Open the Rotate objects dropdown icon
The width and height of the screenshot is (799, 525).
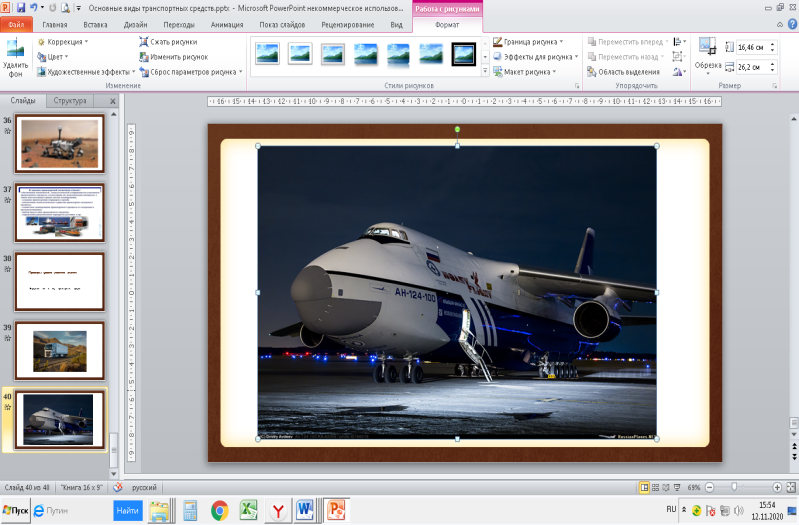[x=679, y=72]
